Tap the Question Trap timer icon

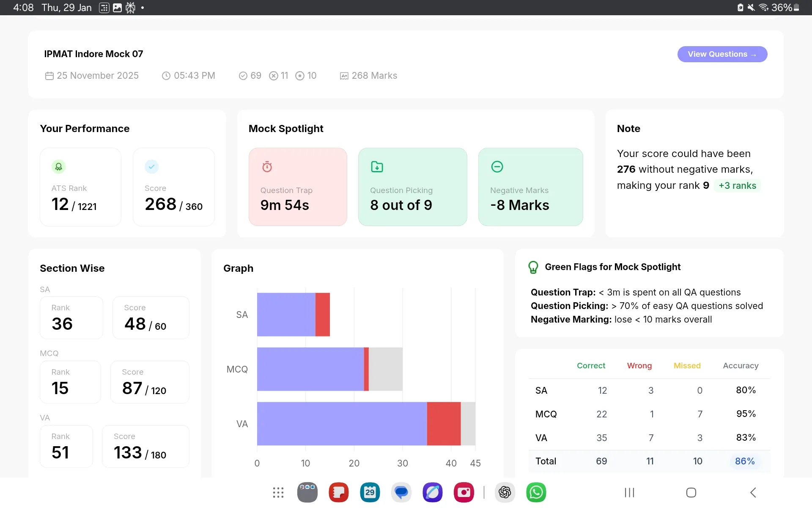[267, 167]
